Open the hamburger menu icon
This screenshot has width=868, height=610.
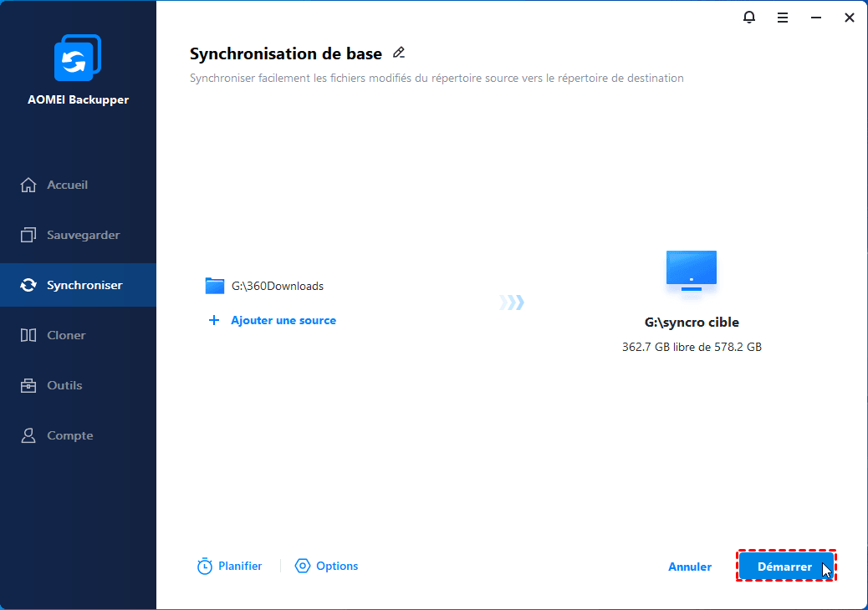[782, 18]
